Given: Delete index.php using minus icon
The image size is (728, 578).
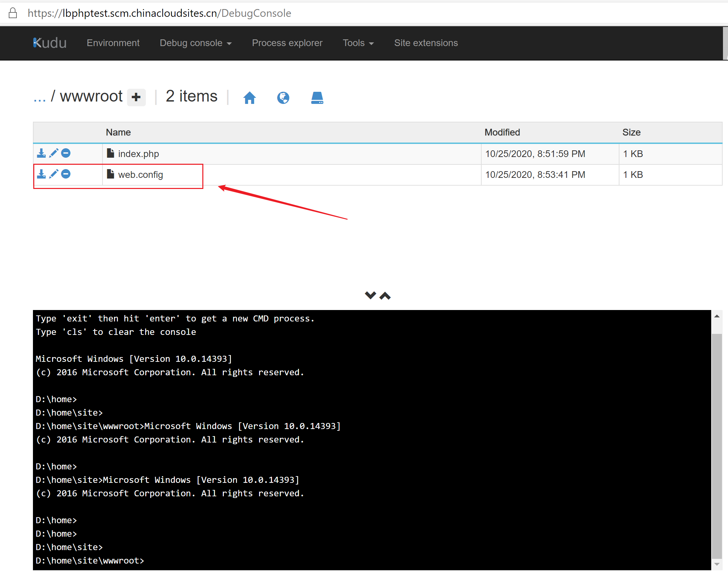Looking at the screenshot, I should (66, 153).
